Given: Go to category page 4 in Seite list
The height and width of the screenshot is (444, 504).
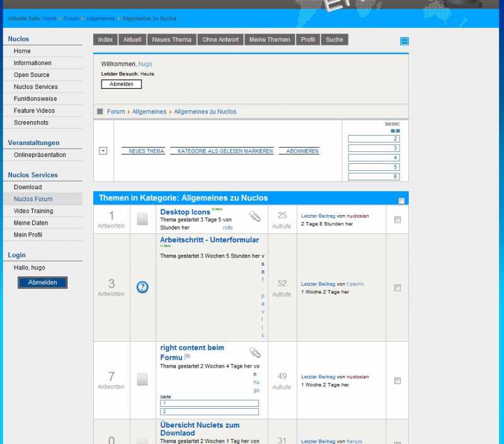Looking at the screenshot, I should (x=374, y=158).
